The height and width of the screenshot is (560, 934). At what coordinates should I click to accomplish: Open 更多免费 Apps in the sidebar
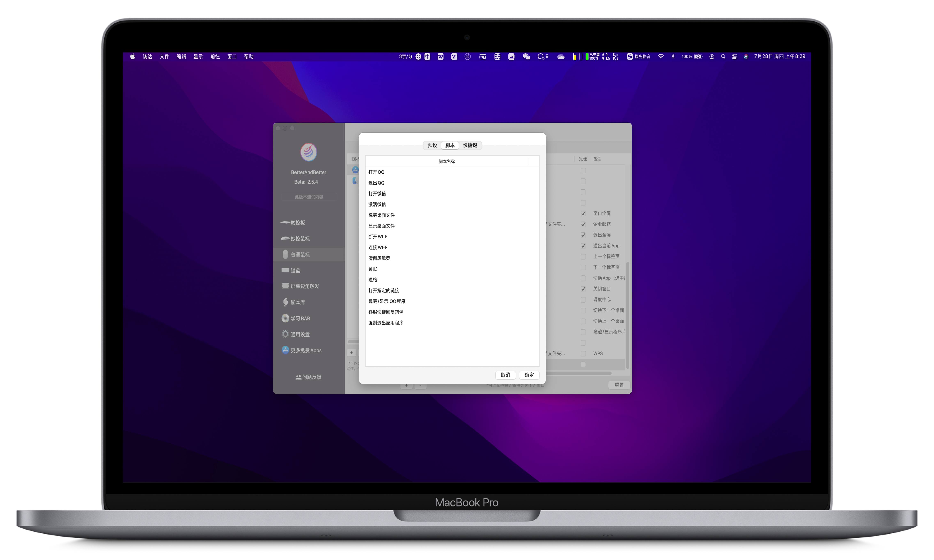309,350
